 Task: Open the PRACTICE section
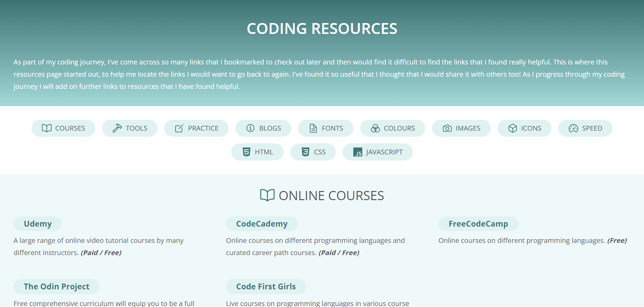(x=196, y=128)
